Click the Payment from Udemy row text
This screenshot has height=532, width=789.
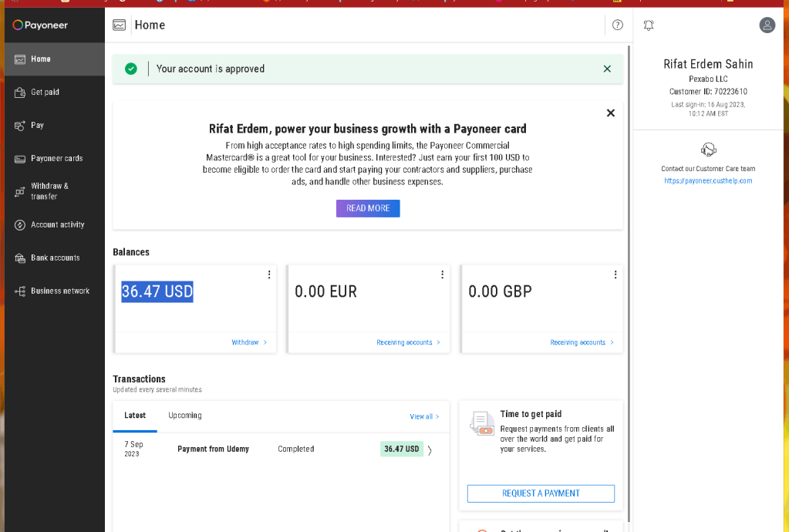point(213,449)
